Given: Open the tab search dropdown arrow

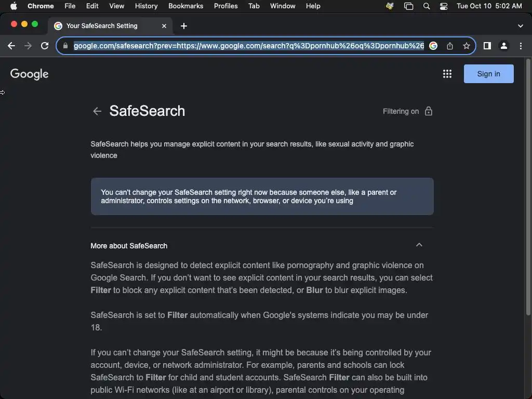Looking at the screenshot, I should click(x=521, y=26).
